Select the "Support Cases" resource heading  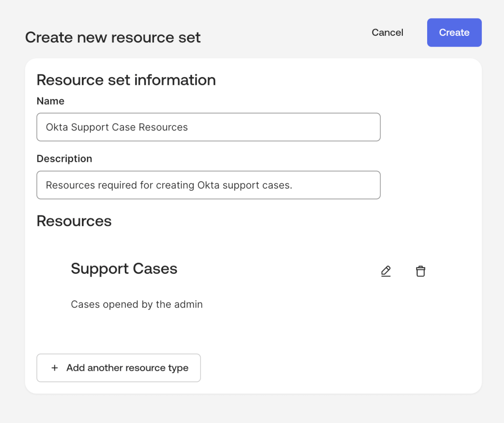tap(124, 269)
